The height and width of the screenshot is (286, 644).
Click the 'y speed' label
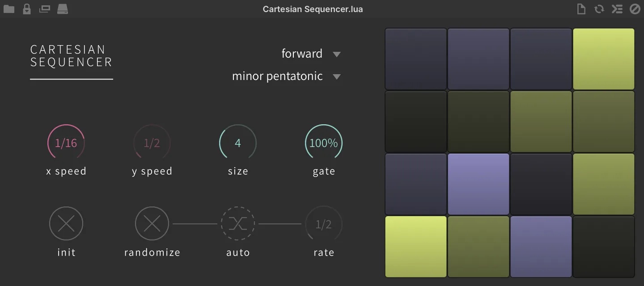click(152, 172)
